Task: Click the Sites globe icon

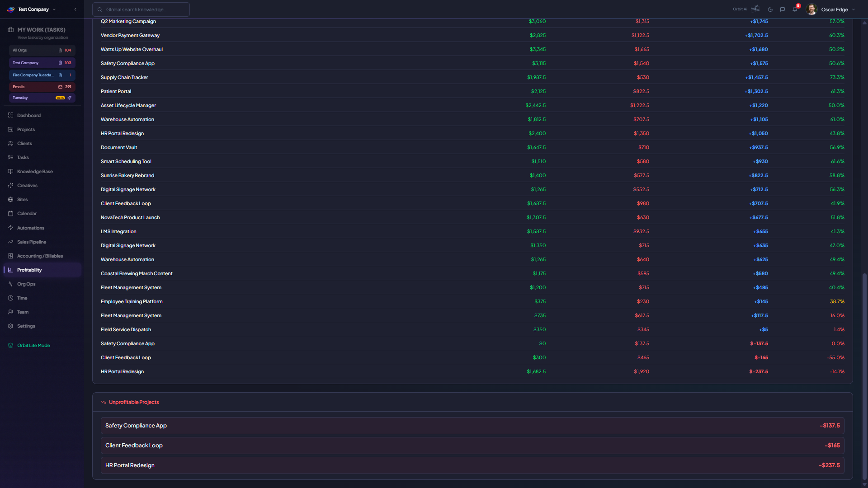Action: point(10,199)
